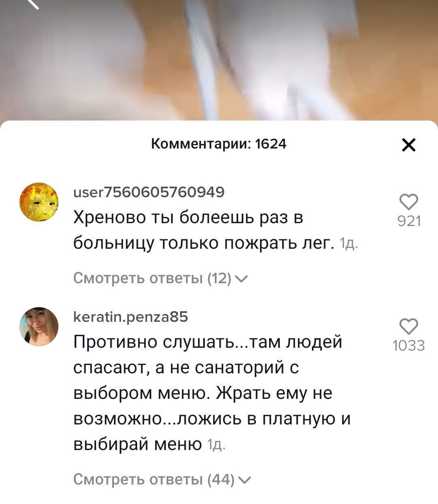Tap the '1д.' timestamp on first comment

pos(348,244)
